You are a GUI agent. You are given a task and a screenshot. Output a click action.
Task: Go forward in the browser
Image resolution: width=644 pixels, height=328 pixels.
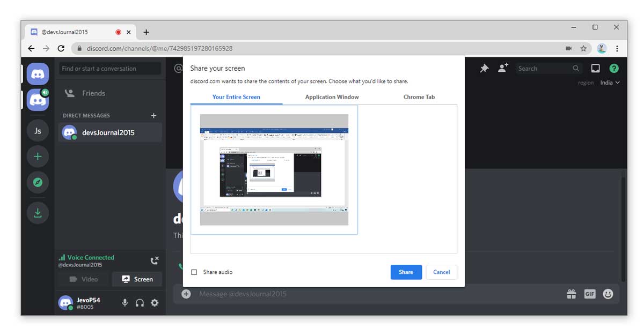point(46,48)
